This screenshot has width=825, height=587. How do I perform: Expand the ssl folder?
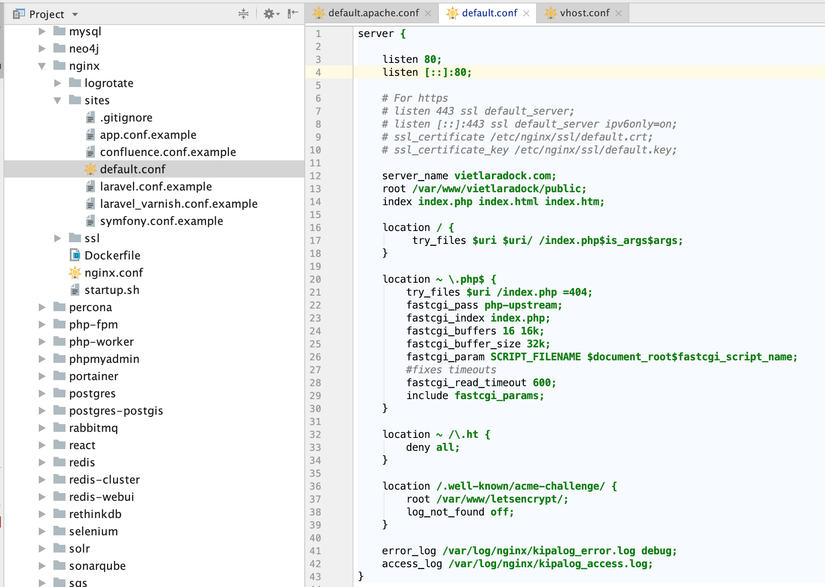58,238
